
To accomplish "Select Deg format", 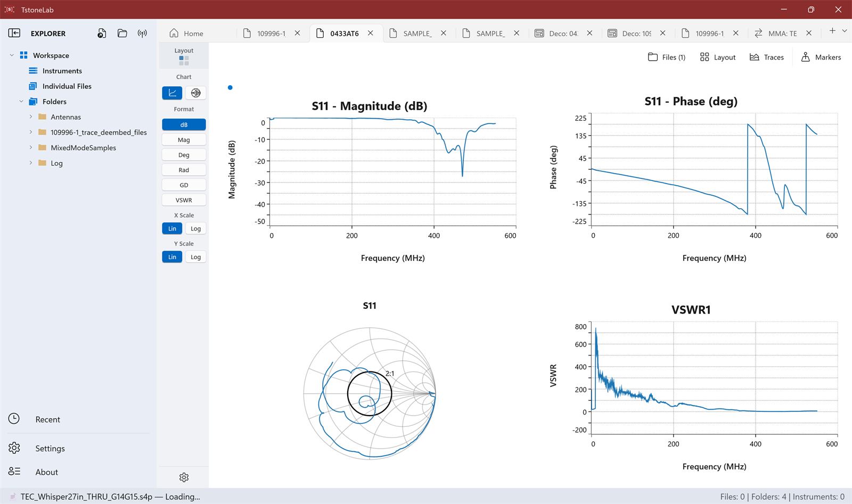I will coord(184,155).
